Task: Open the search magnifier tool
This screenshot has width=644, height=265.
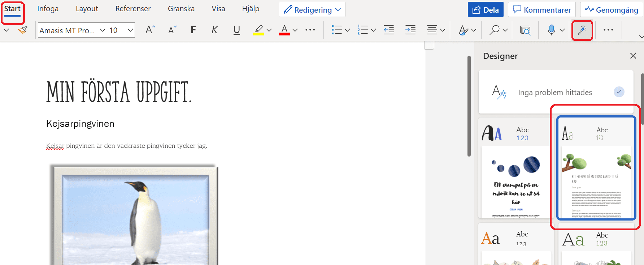Action: coord(495,30)
